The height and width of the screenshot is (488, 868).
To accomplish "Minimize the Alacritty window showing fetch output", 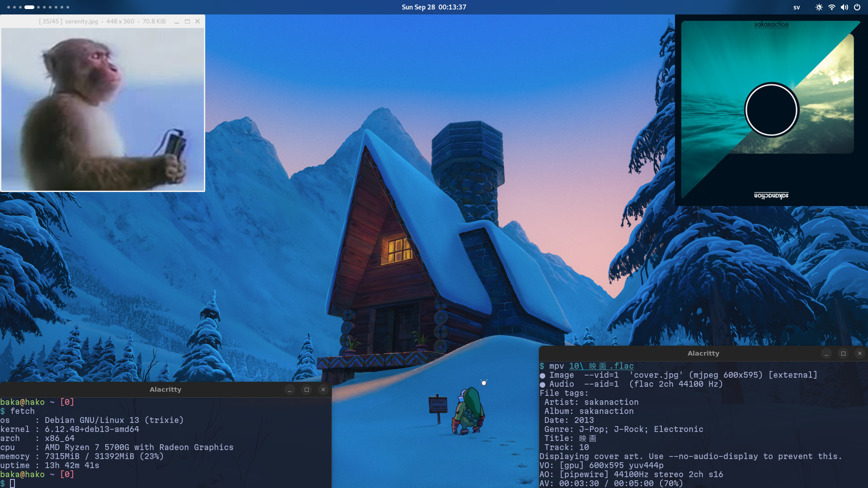I will tap(290, 389).
